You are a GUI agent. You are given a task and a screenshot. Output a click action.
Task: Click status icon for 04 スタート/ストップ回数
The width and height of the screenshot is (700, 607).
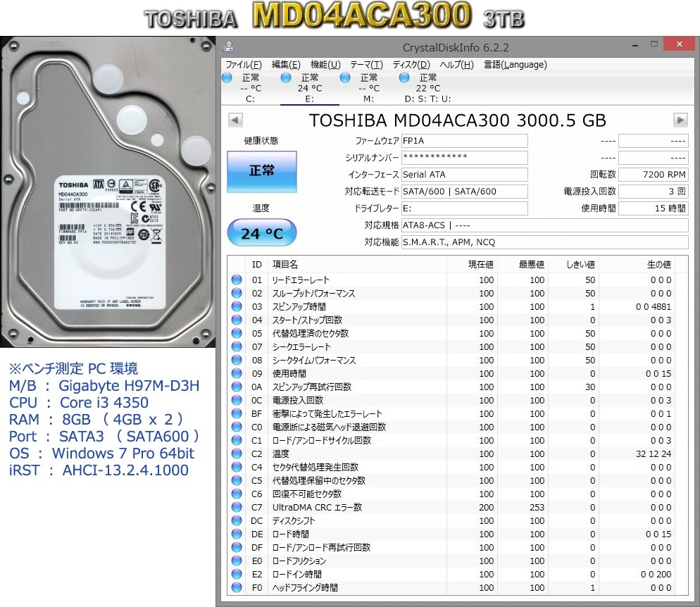[x=237, y=320]
